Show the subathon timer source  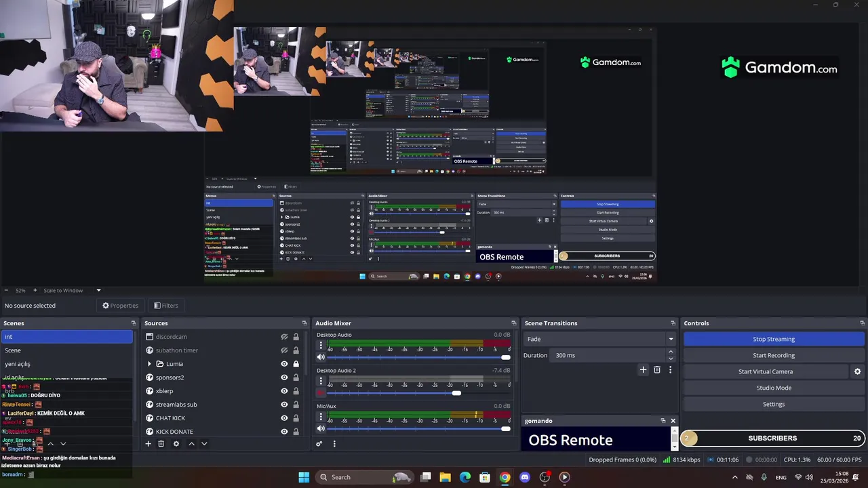click(x=284, y=350)
